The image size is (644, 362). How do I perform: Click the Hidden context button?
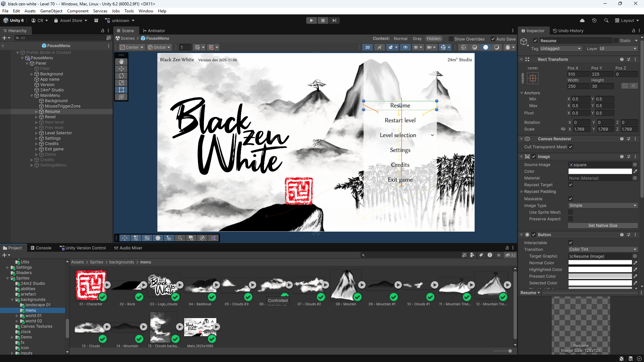tap(434, 39)
